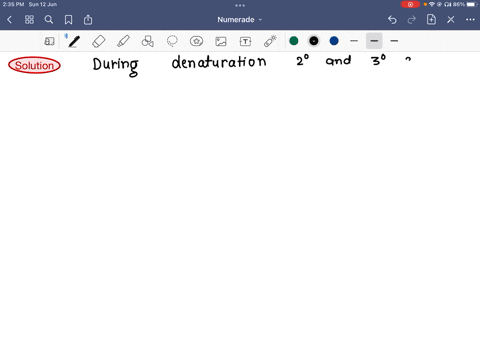
Task: Open the three-dot more options menu
Action: (x=470, y=20)
